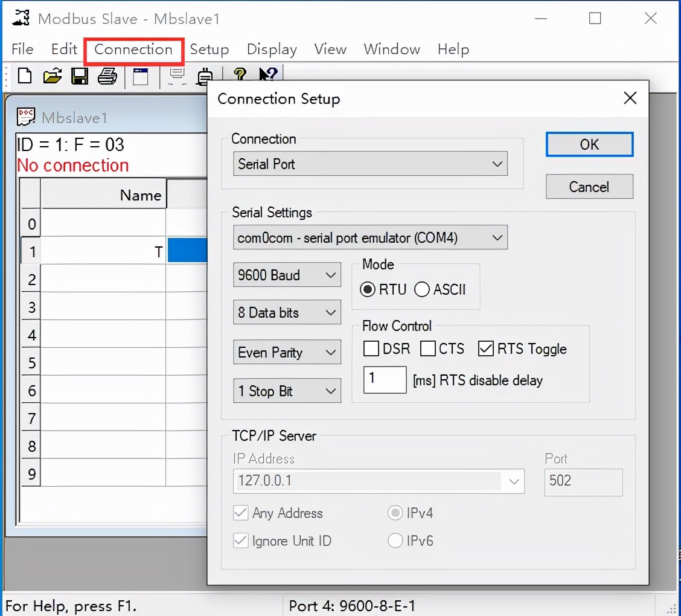Select the ASCII mode radio button
The image size is (681, 616).
[423, 290]
